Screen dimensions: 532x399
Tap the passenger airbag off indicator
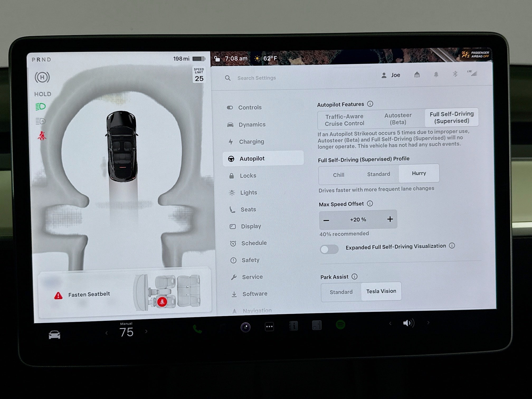coord(475,54)
